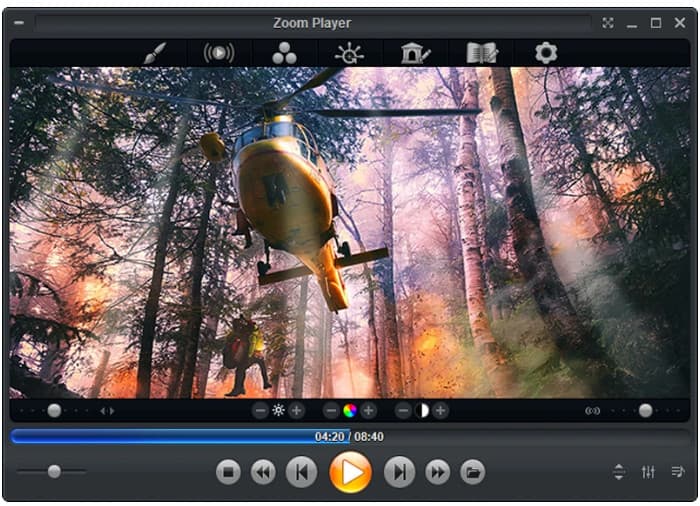Click the sun brightness reset icon
The width and height of the screenshot is (700, 506).
click(x=278, y=410)
